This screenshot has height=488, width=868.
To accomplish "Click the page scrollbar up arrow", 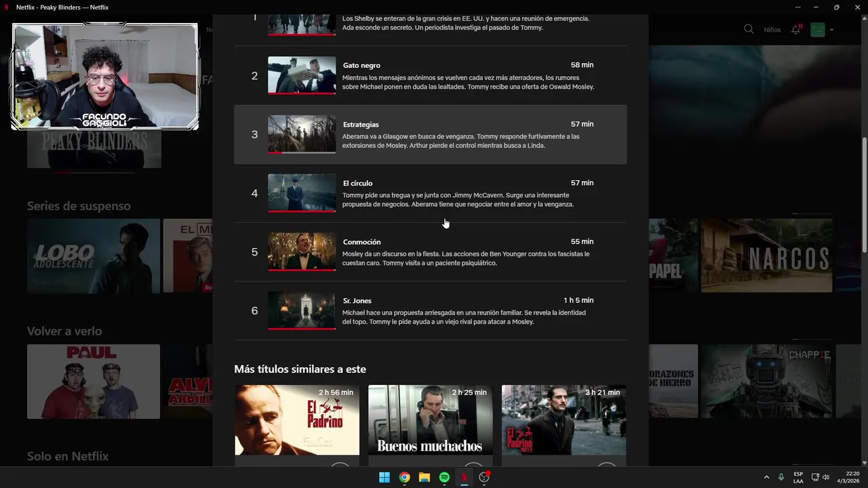I will coord(864,18).
